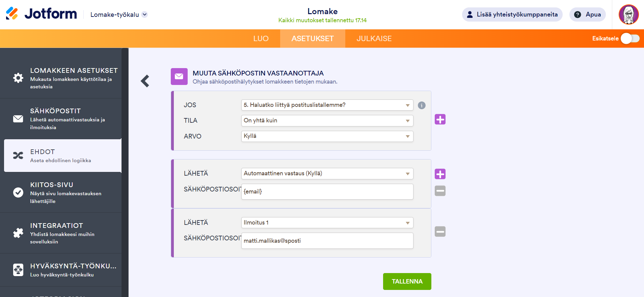Open Lomakkeen asetukset in sidebar
The width and height of the screenshot is (644, 297).
point(61,78)
